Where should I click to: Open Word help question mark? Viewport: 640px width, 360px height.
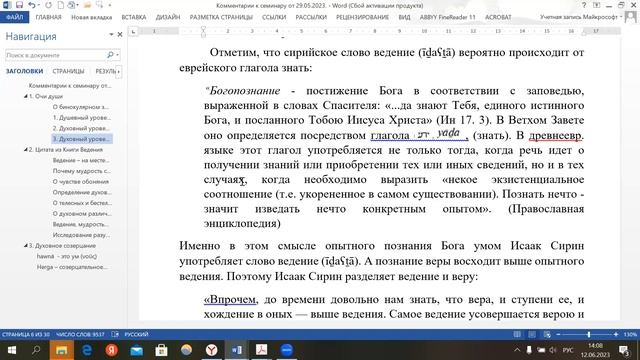584,5
